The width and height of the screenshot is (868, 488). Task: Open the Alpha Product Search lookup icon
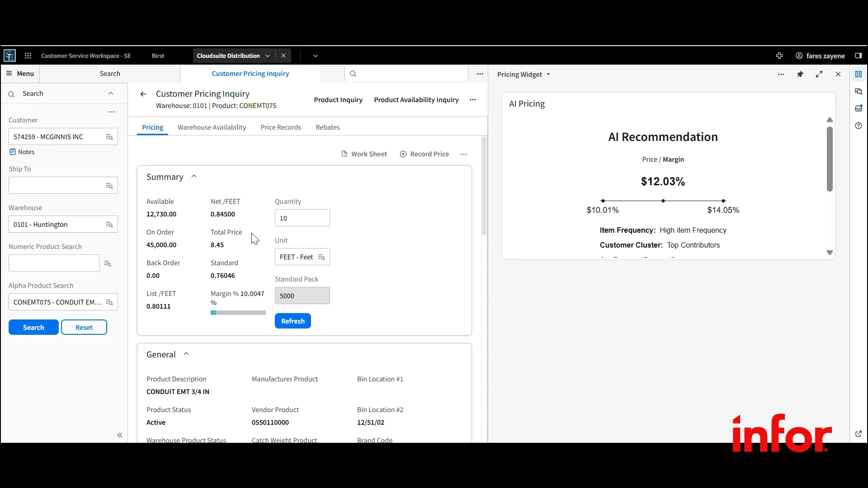click(x=109, y=302)
